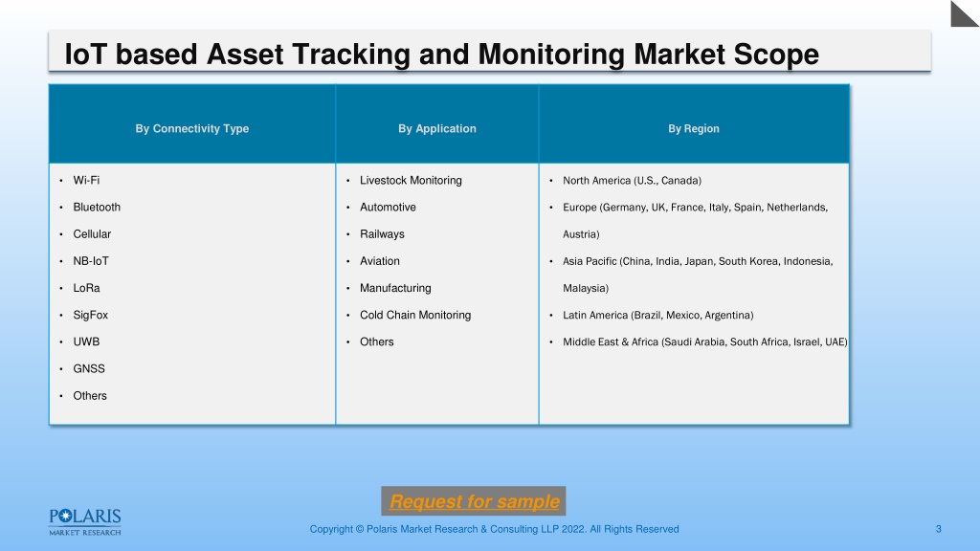
Task: Select the 'Cellular' list item
Action: 92,233
